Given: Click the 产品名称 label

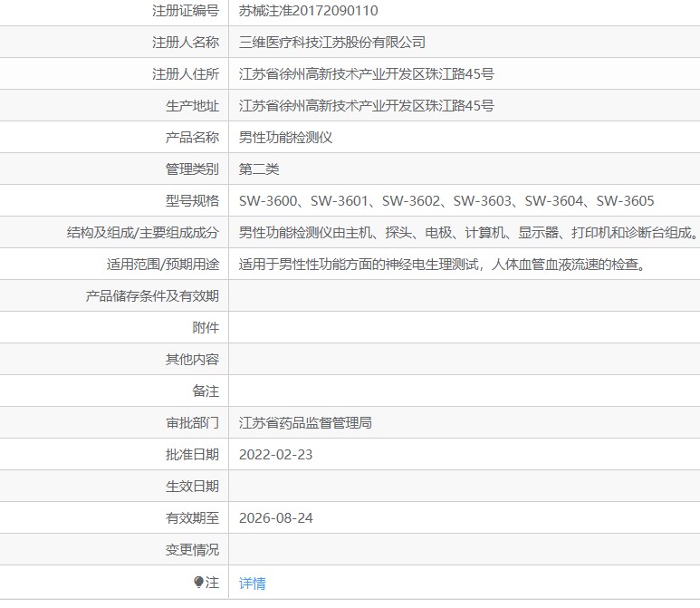Looking at the screenshot, I should pyautogui.click(x=192, y=138).
